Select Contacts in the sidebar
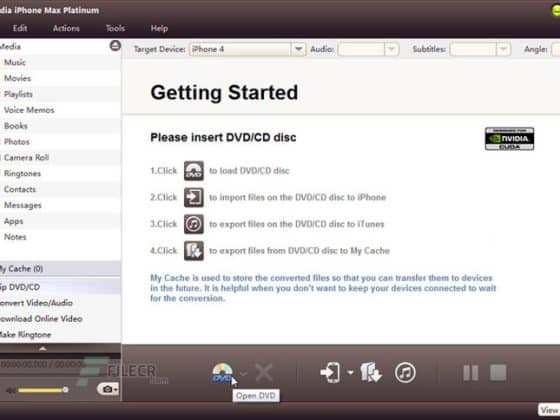 [60, 189]
